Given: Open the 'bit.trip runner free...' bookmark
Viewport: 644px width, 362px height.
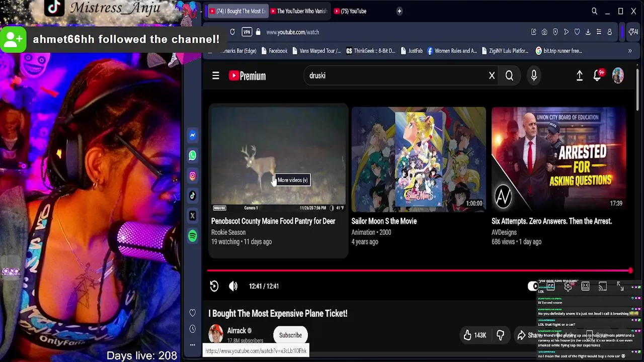Looking at the screenshot, I should pos(559,51).
